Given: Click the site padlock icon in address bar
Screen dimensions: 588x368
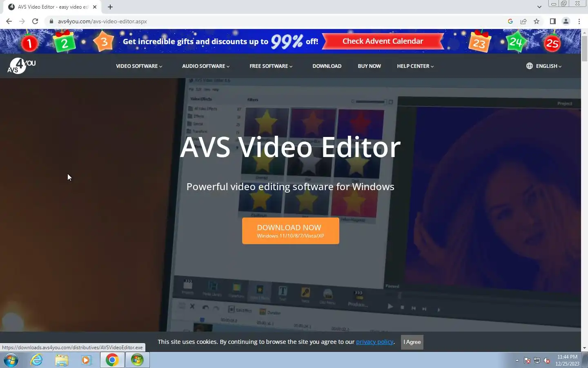Looking at the screenshot, I should point(51,21).
